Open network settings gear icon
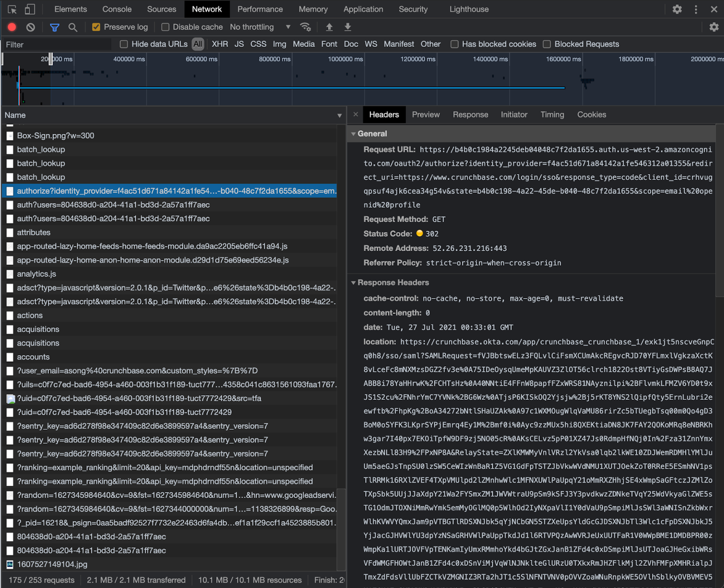 [x=714, y=27]
